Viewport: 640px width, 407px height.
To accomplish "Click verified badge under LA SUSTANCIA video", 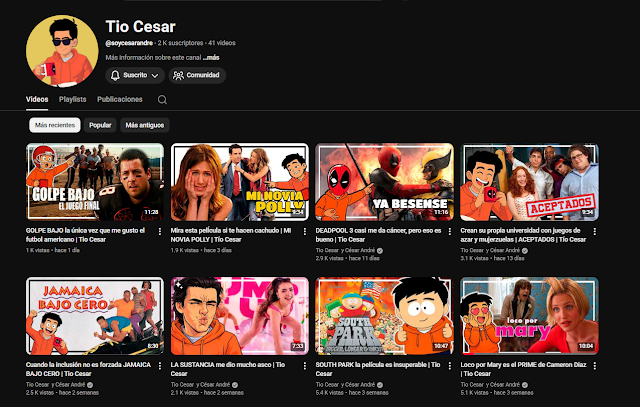I will (x=235, y=385).
